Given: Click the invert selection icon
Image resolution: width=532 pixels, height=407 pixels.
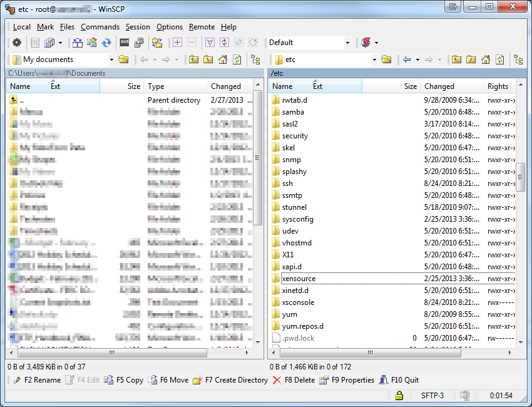Looking at the screenshot, I should point(224,43).
